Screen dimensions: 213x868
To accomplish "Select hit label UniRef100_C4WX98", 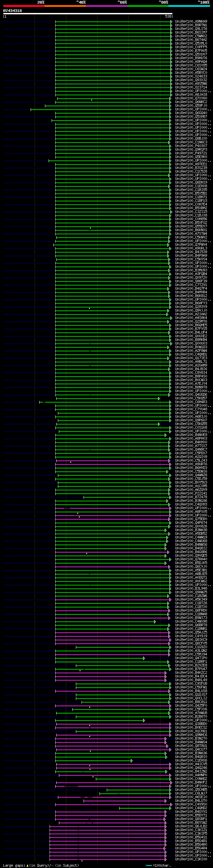I will (191, 621).
